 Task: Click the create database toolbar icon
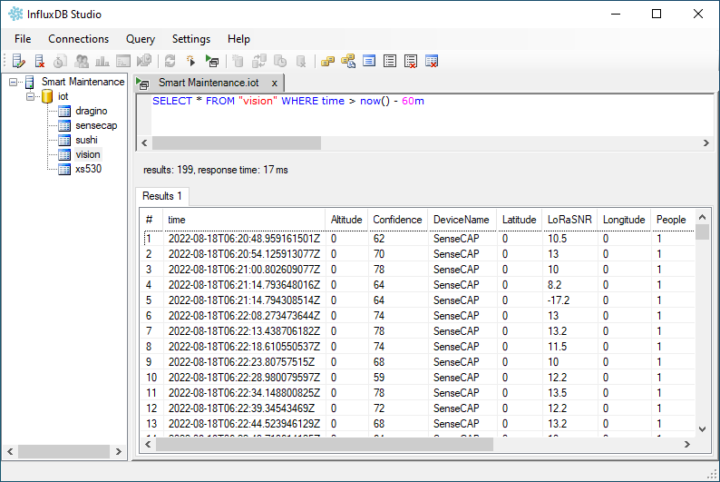click(x=238, y=61)
